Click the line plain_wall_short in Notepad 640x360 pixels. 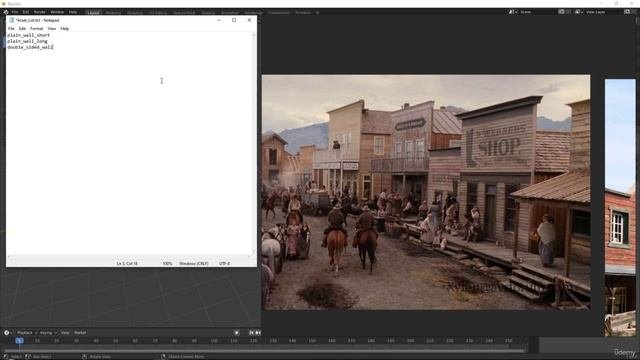coord(29,35)
